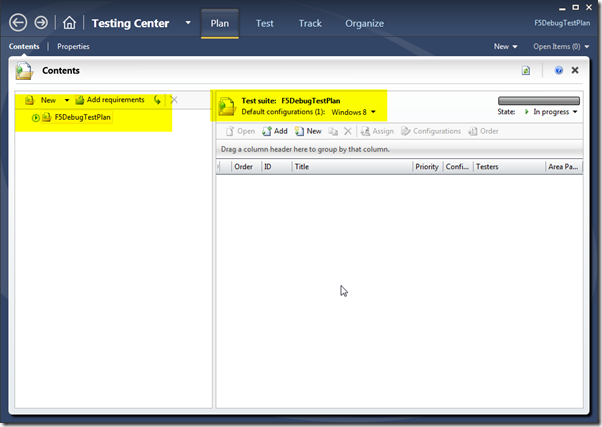This screenshot has width=602, height=427.
Task: Click the Assign button
Action: pyautogui.click(x=377, y=131)
